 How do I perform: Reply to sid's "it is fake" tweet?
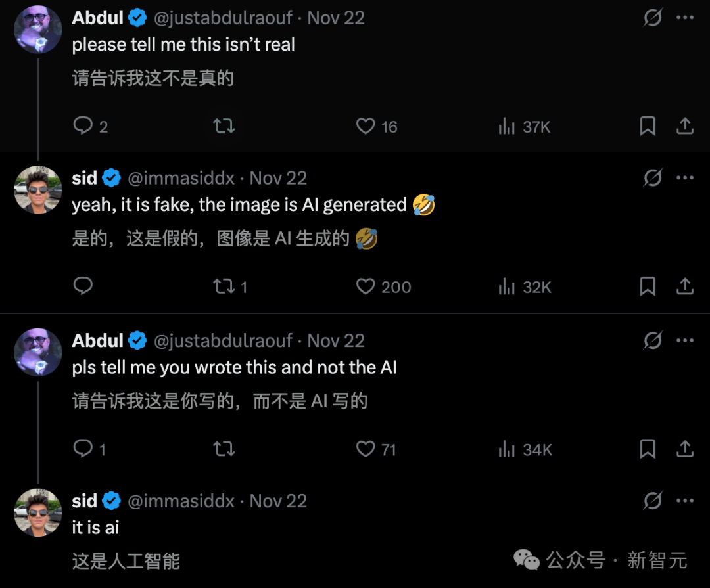tap(83, 286)
